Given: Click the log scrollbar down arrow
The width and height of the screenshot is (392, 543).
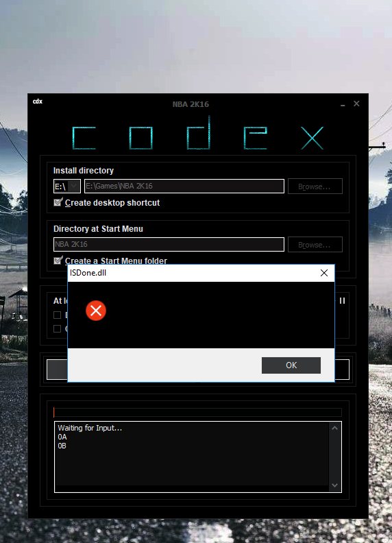Looking at the screenshot, I should click(x=334, y=485).
